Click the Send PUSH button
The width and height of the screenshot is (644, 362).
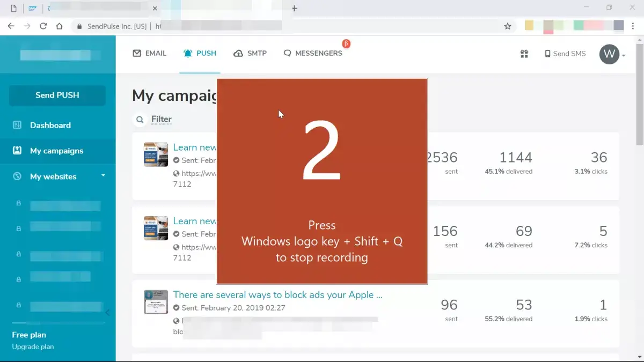click(57, 95)
